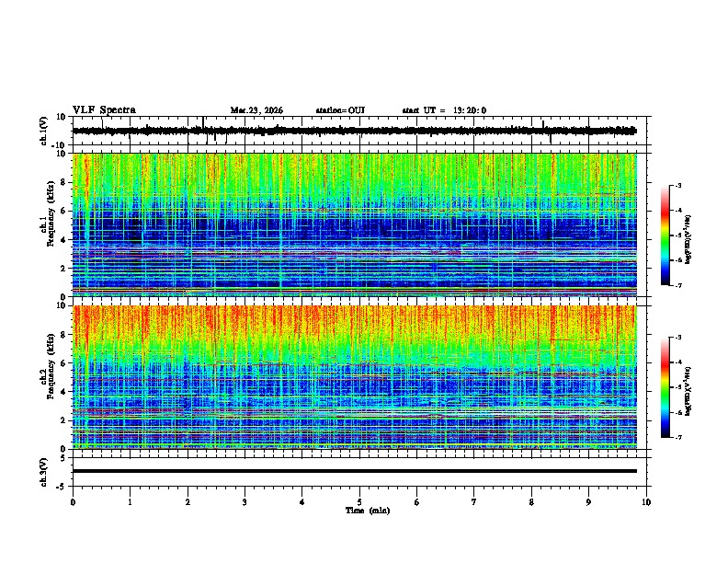Click the ch.3(V) axis label
This screenshot has width=728, height=563.
(44, 472)
